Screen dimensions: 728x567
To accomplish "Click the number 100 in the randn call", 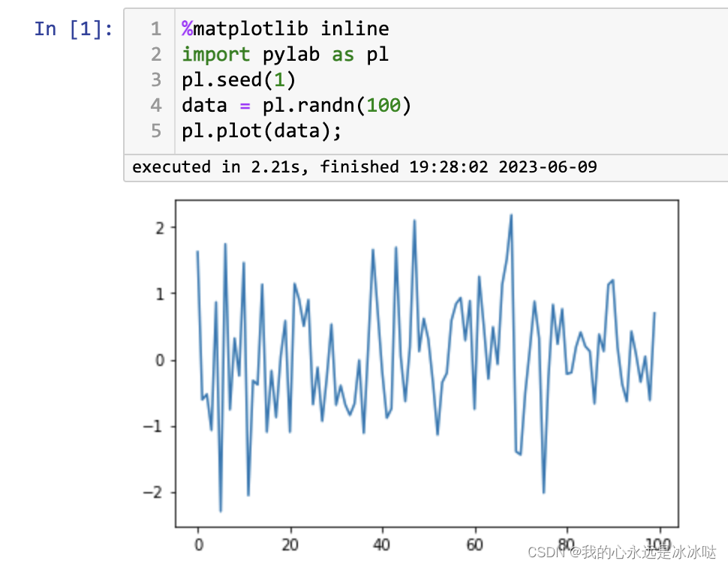I will (x=384, y=105).
